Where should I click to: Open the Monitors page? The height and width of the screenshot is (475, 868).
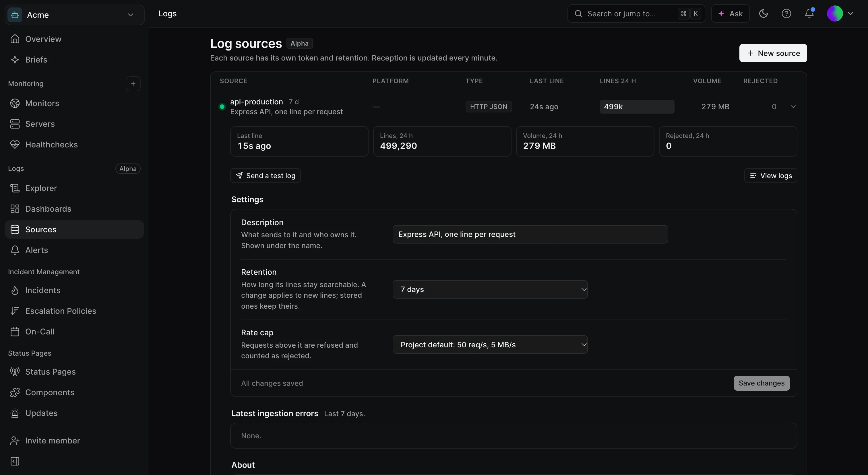[x=74, y=103]
